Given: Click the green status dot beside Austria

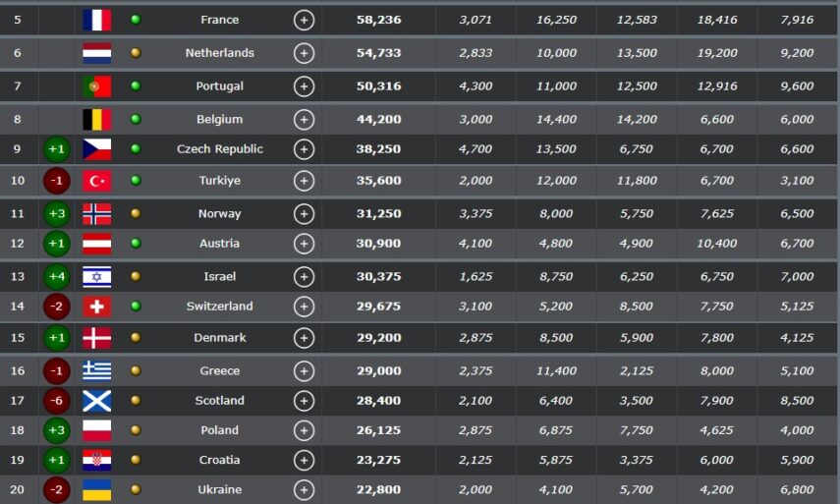Looking at the screenshot, I should (x=136, y=244).
